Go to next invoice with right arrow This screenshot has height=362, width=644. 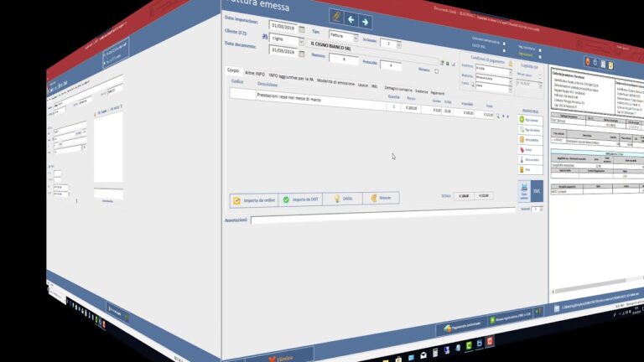click(365, 21)
